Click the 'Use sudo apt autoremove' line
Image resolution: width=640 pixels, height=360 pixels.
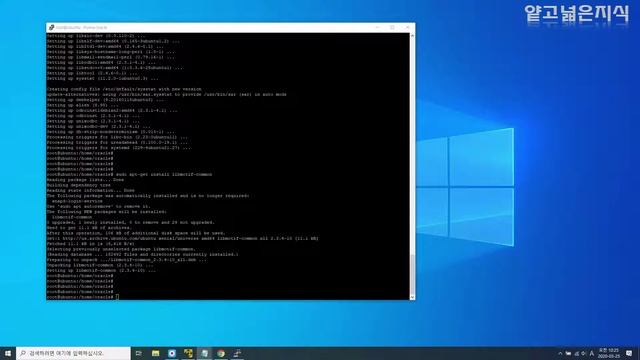click(x=99, y=206)
